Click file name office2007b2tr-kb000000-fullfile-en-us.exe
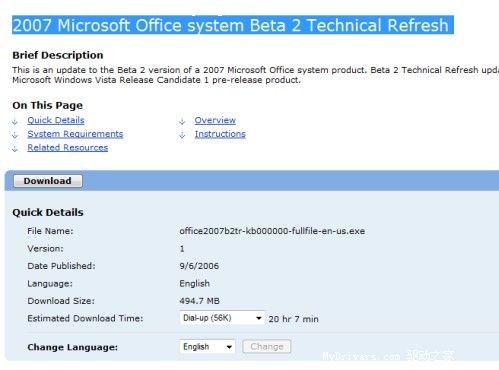The width and height of the screenshot is (499, 370). (x=272, y=231)
